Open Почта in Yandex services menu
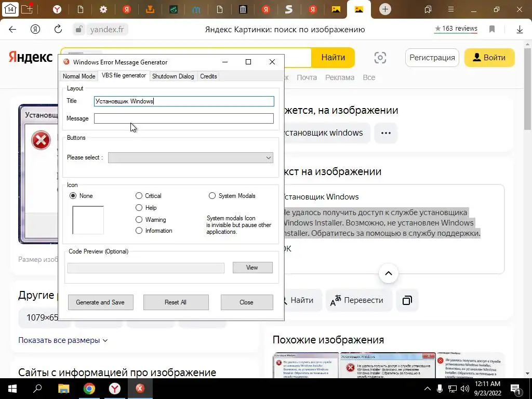Screen dimensions: 532x399 (x=307, y=78)
